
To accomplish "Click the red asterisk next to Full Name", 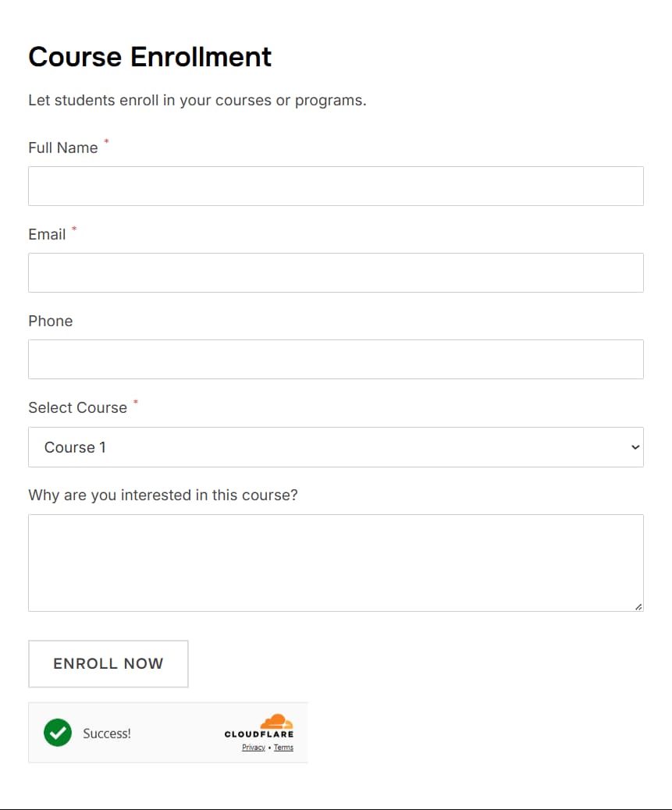I will 106,141.
